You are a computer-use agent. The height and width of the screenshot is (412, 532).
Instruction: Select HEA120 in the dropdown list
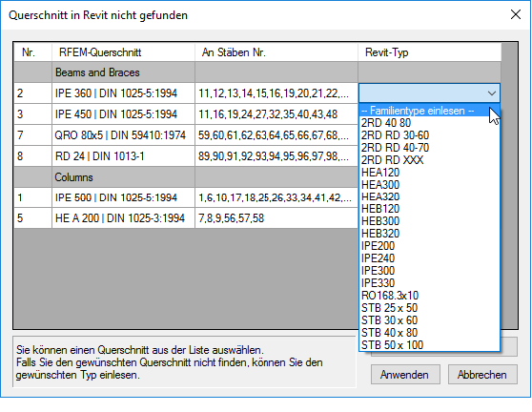click(429, 173)
